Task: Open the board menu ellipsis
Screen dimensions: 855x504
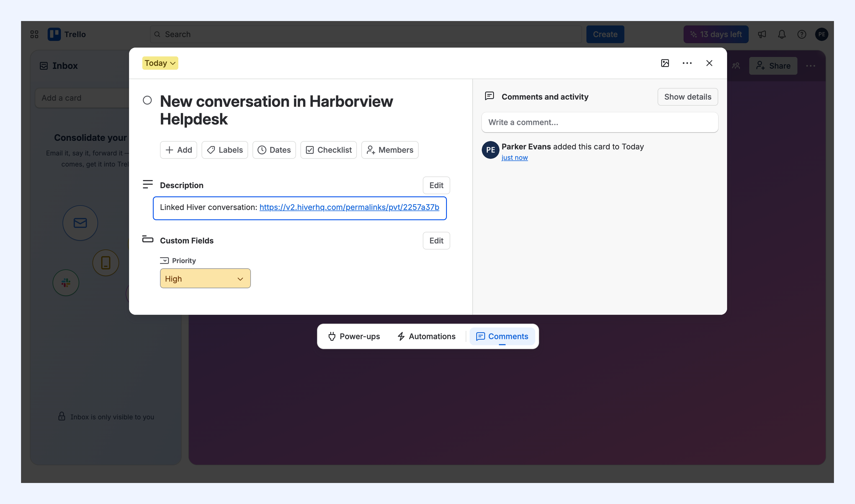Action: pyautogui.click(x=810, y=66)
